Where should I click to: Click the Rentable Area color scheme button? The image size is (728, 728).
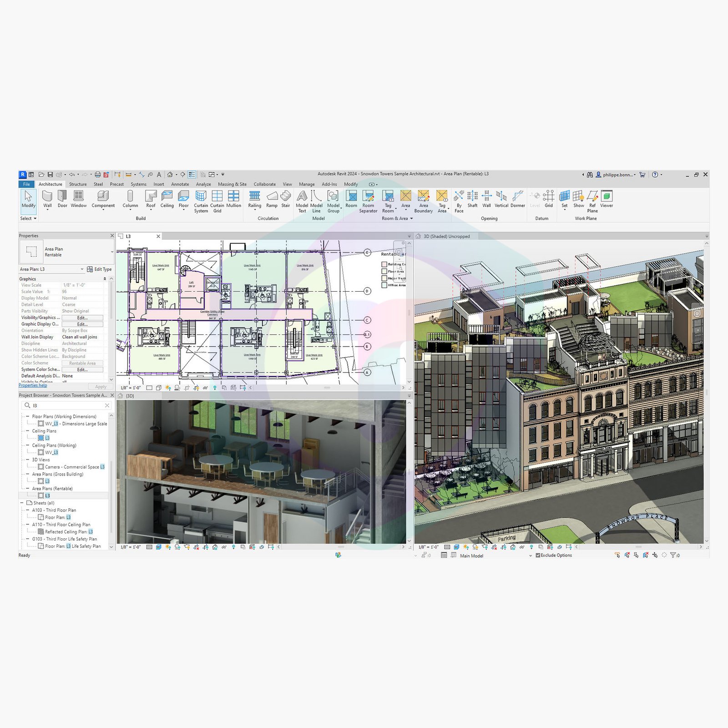pos(82,363)
